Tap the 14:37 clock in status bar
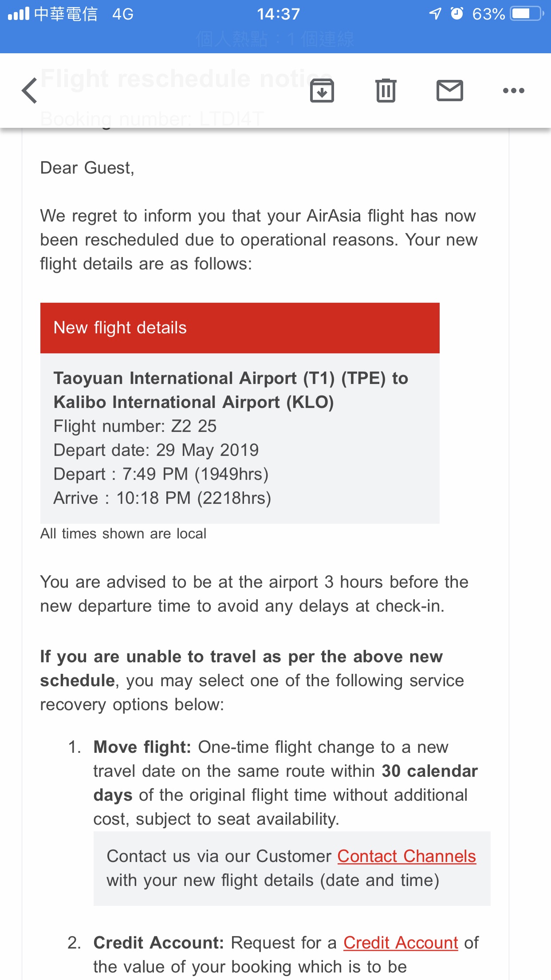The width and height of the screenshot is (551, 980). 279,14
